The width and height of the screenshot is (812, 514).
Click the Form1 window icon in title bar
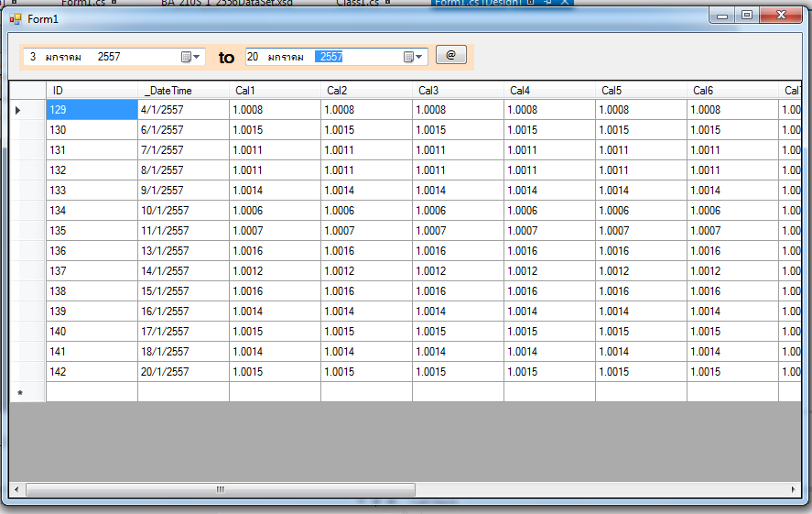(16, 19)
